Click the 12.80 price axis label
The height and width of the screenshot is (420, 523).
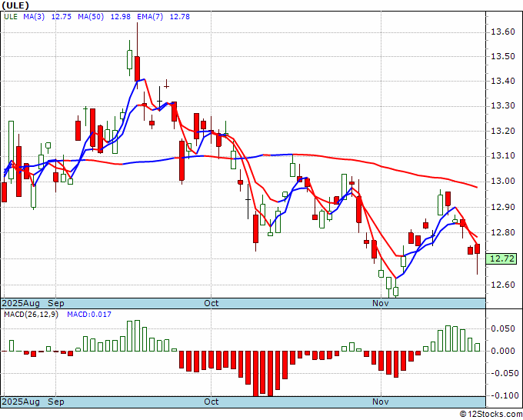click(503, 232)
